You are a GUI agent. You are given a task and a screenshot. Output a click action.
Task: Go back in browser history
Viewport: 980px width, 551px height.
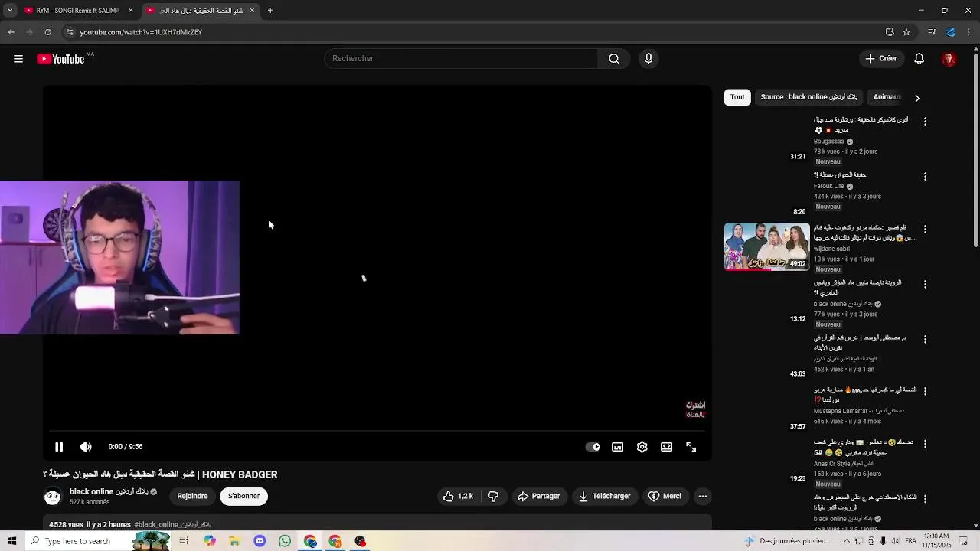[11, 32]
